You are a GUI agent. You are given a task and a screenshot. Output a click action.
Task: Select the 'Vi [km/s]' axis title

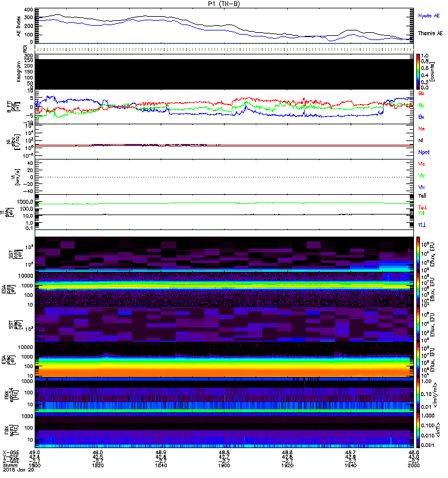15,177
